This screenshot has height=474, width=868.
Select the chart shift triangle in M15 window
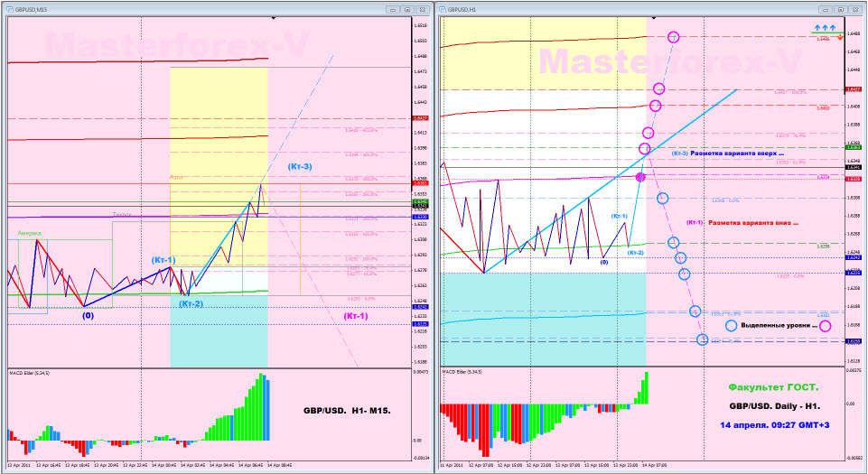pyautogui.click(x=273, y=18)
